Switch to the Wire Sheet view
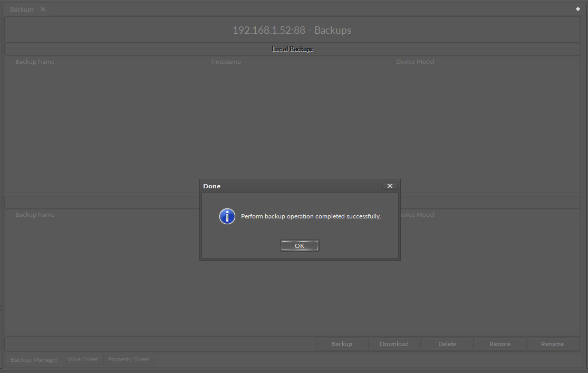The height and width of the screenshot is (373, 588). [83, 359]
